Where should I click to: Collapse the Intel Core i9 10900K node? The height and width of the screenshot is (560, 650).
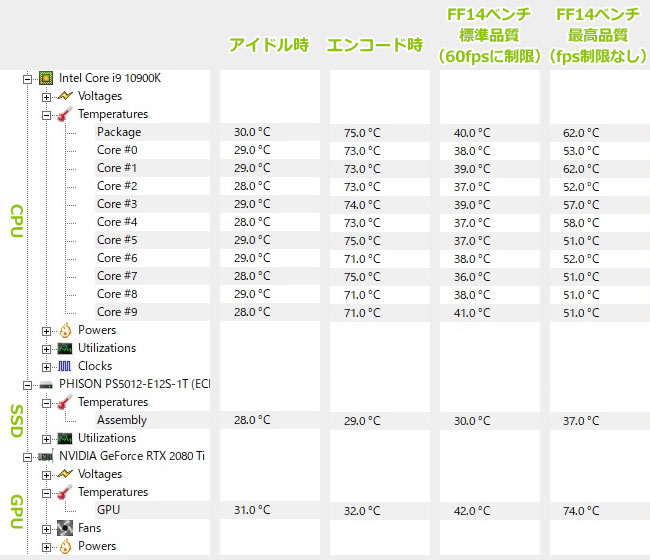point(27,79)
